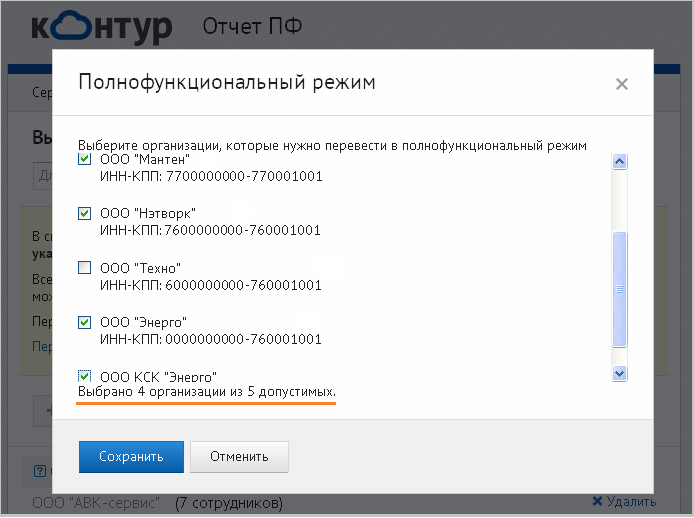Click the Удалить link behind the dialog
Screen dimensions: 694x518
(631, 502)
